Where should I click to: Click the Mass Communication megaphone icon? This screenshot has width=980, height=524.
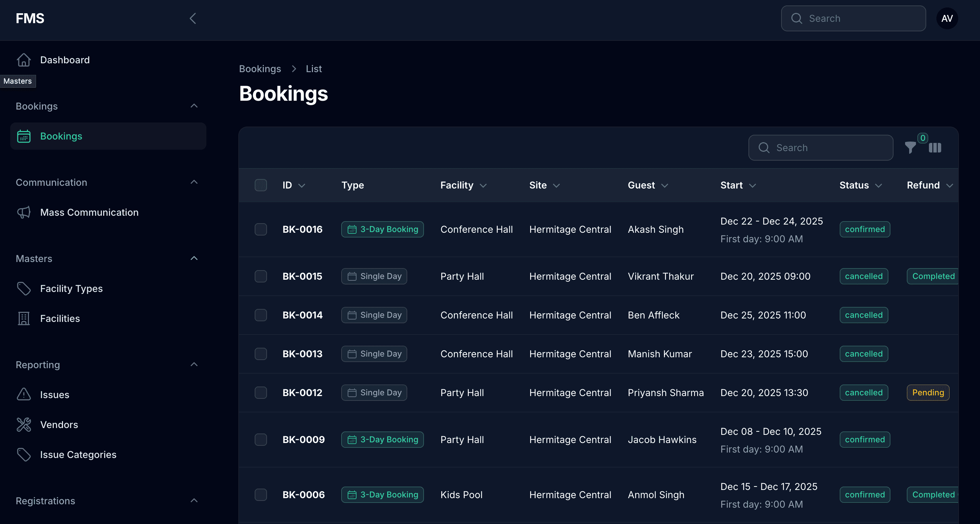pos(23,212)
